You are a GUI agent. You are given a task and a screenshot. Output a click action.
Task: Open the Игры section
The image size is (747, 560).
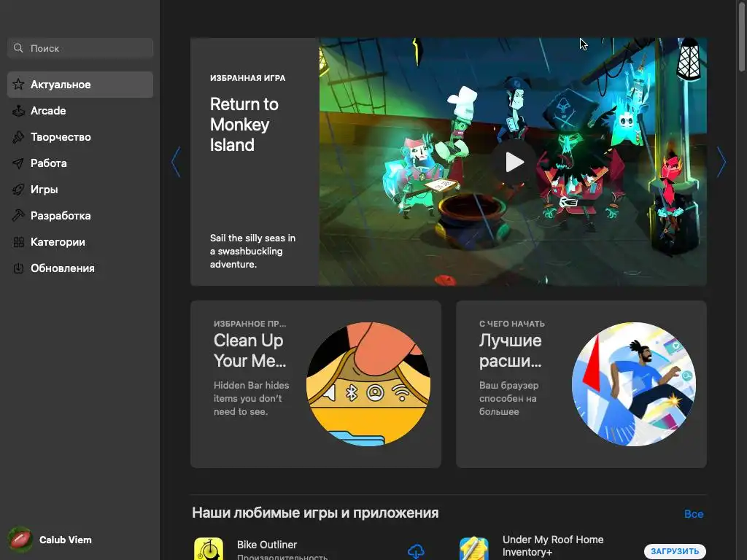[x=80, y=190]
